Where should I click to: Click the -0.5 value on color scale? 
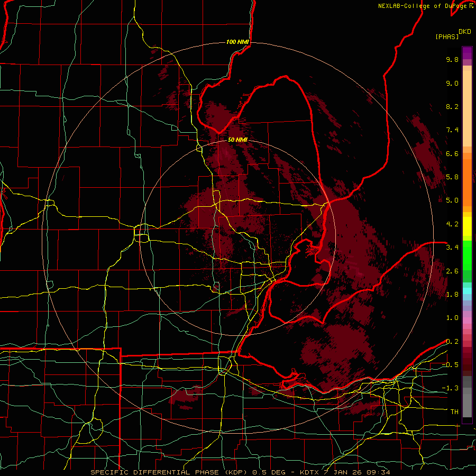450,365
